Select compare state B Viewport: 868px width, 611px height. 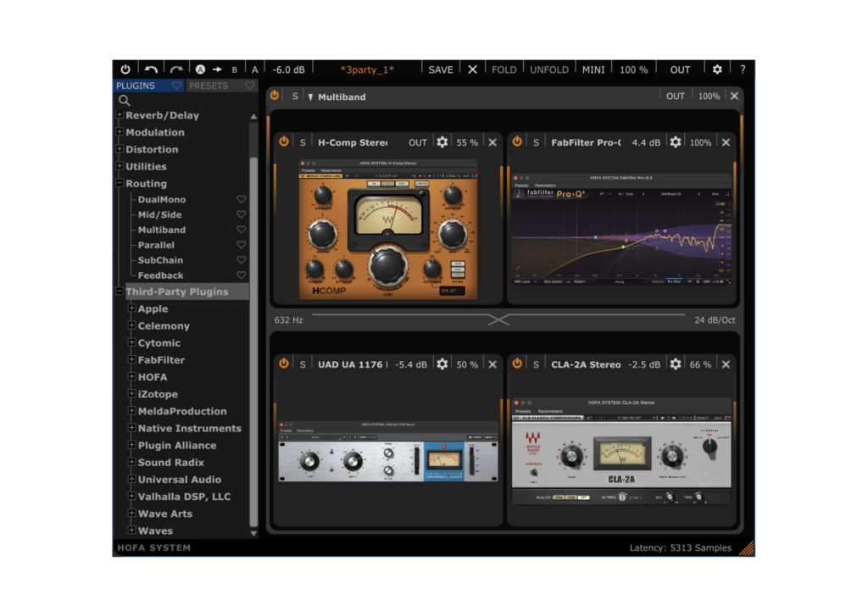(x=235, y=69)
